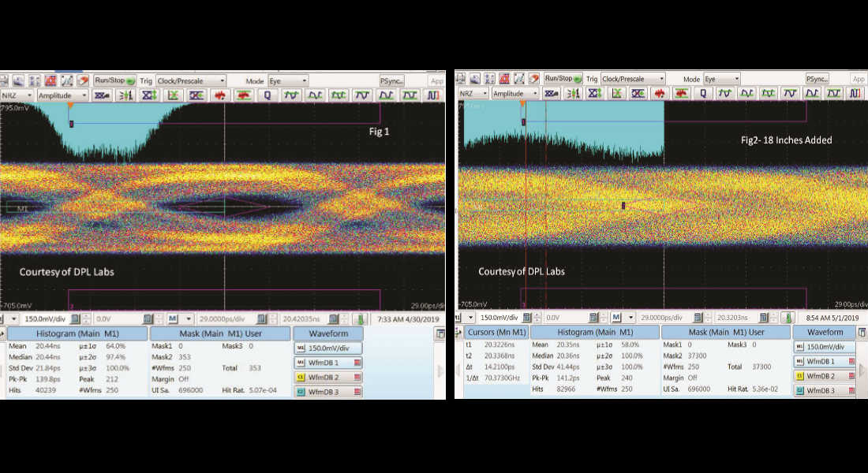Viewport: 868px width, 473px height.
Task: Click the eraser clear-data icon in Fig 2
Action: [x=533, y=79]
